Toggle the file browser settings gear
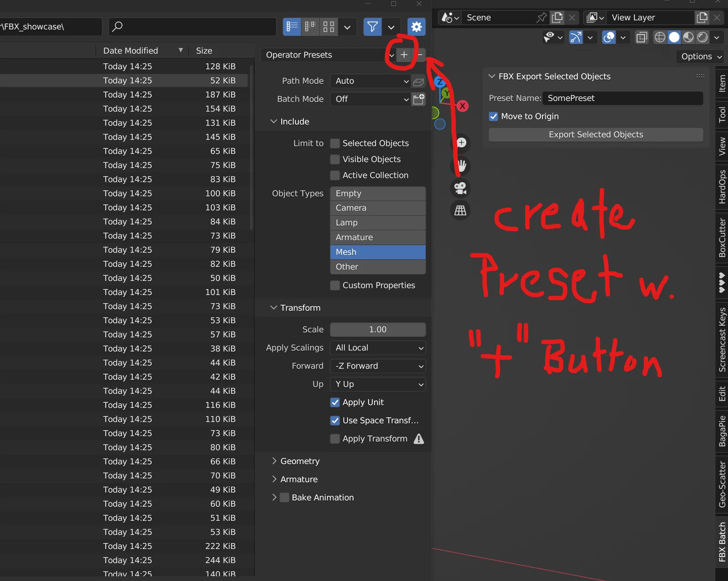Screen dimensions: 728x581 [x=416, y=27]
